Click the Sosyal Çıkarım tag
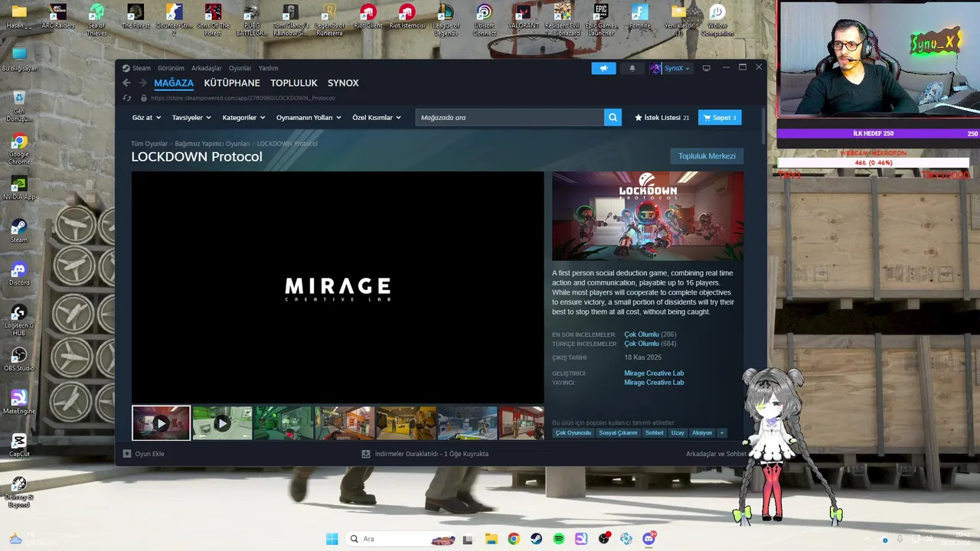980x551 pixels. 618,433
